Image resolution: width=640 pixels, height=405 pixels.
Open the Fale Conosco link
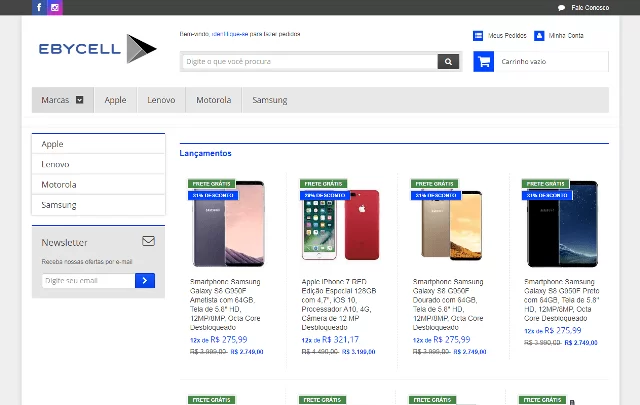pos(590,8)
